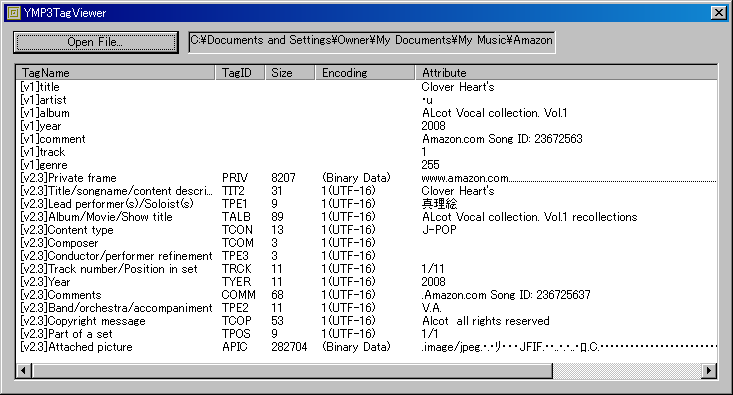Screen dimensions: 733x395
Task: Click the ALcot Vocal collection. Vol.1 recollections value
Action: point(530,217)
